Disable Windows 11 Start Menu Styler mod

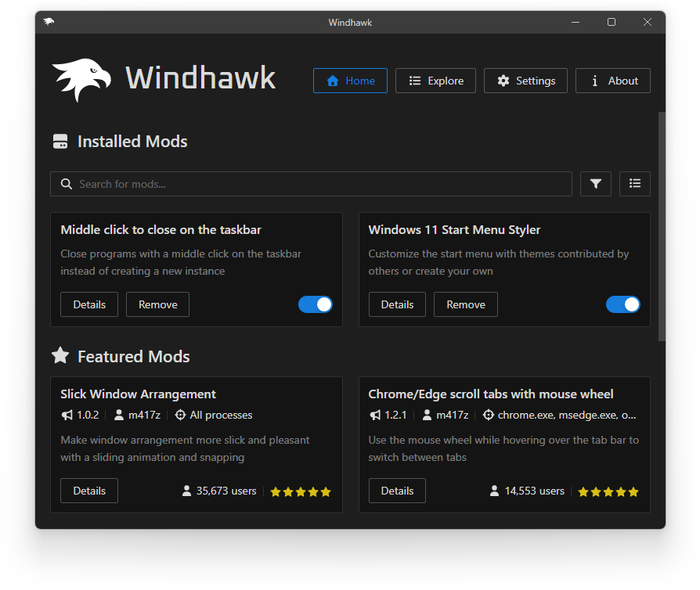click(x=623, y=304)
